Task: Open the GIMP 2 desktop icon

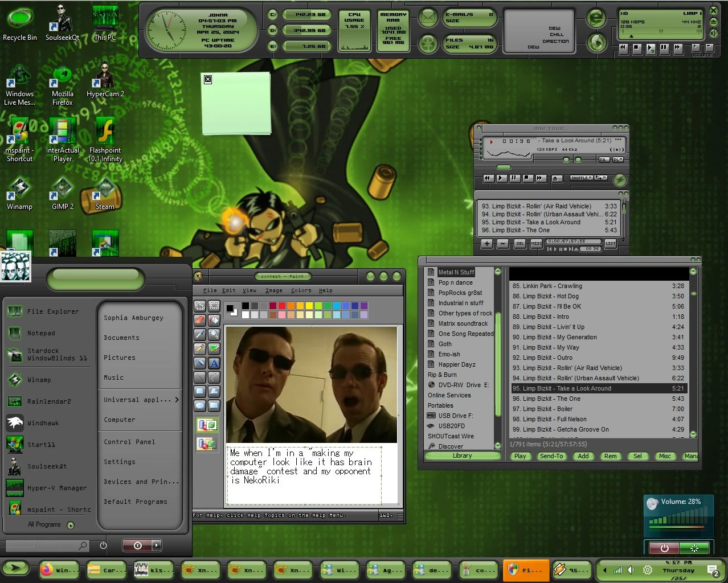Action: pos(63,194)
